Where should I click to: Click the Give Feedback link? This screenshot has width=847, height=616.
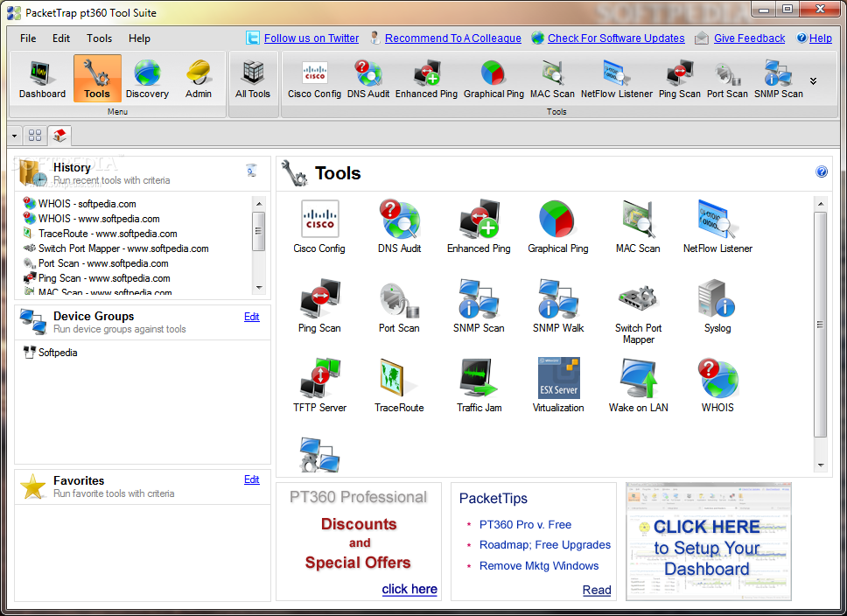coord(749,38)
